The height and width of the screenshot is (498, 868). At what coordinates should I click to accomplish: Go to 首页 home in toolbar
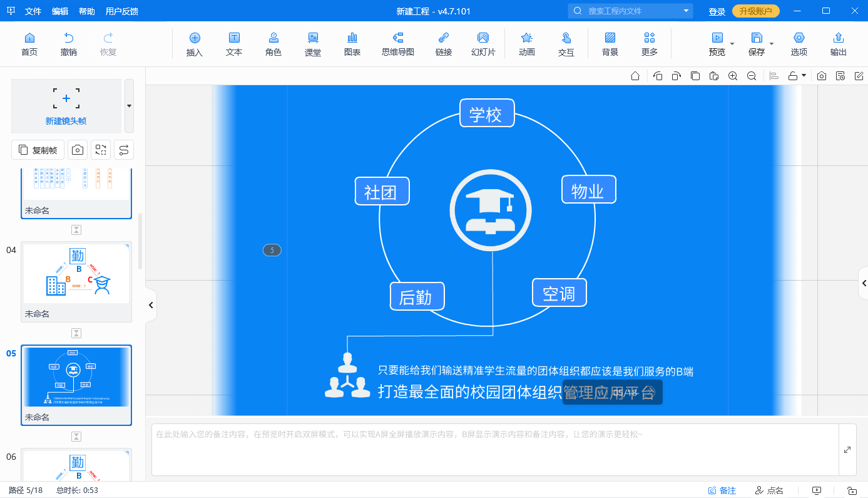click(x=29, y=44)
